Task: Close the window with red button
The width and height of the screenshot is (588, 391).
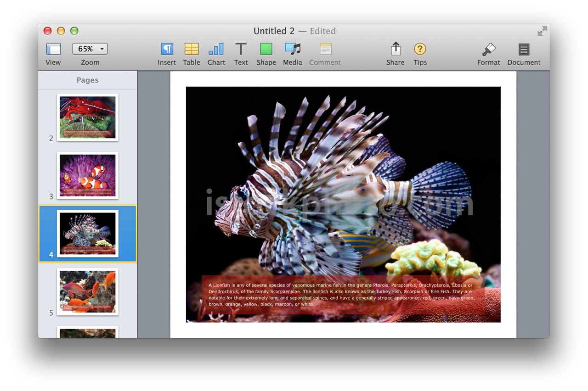Action: tap(47, 31)
